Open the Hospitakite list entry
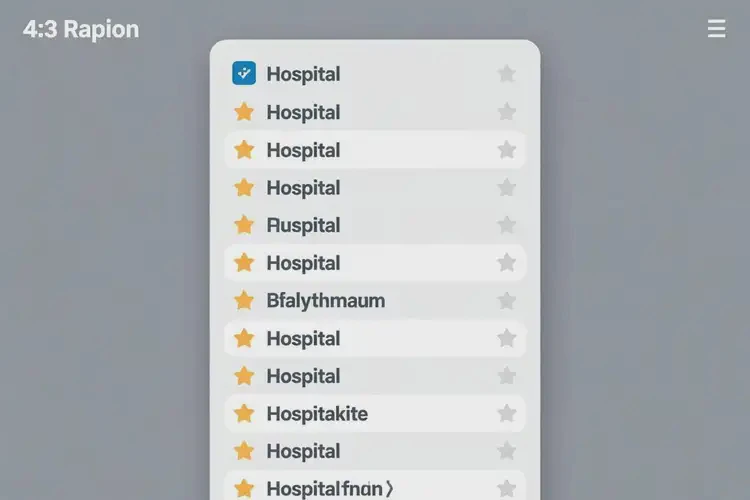This screenshot has height=500, width=750. pyautogui.click(x=317, y=413)
